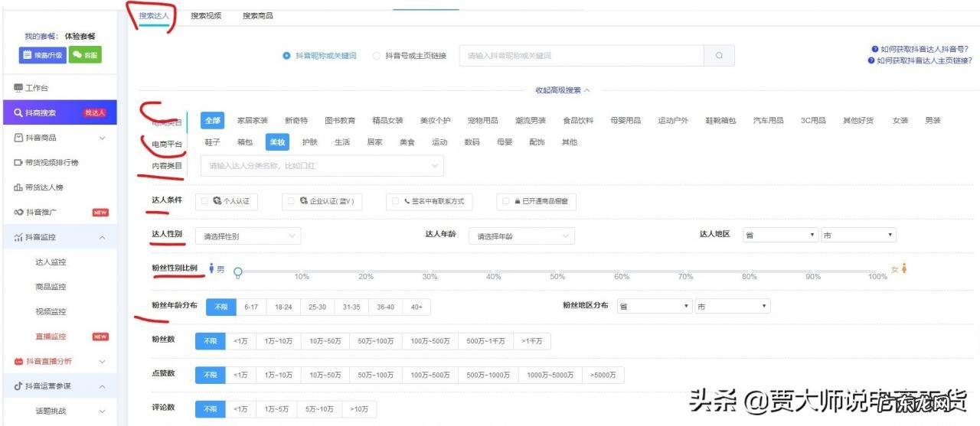Open the 如何获取抖音达人主页链接 help link
980x426 pixels.
tap(924, 60)
